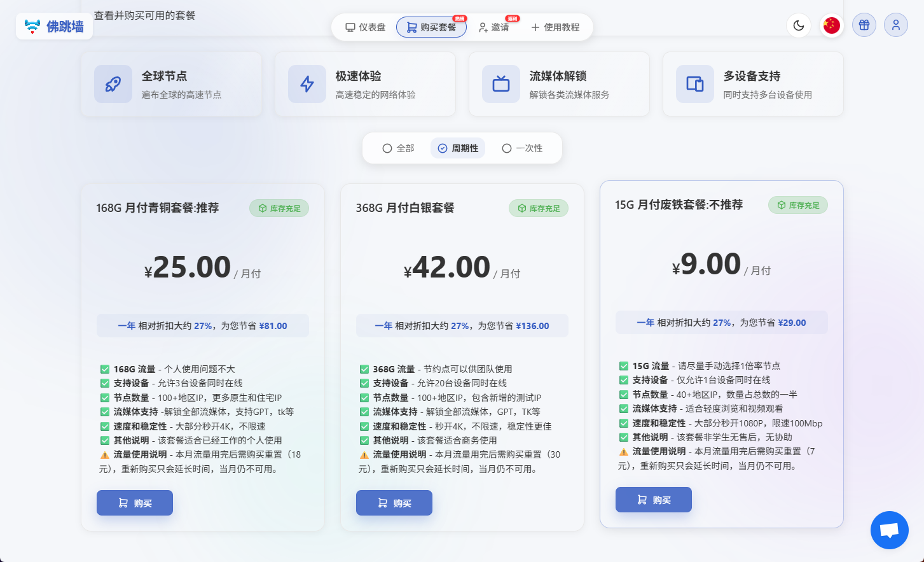Click the rocket icon for 全球节点
The width and height of the screenshot is (924, 562).
coord(113,84)
